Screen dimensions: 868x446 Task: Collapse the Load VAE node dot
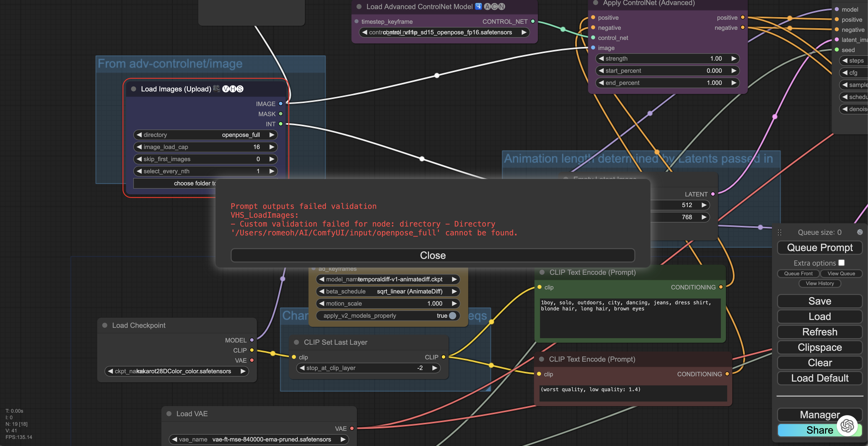[x=169, y=414]
